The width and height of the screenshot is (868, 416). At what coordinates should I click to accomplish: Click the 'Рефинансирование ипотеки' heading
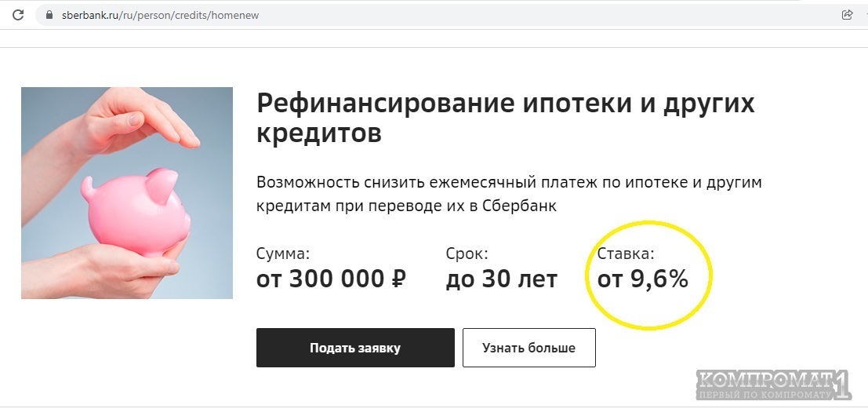click(505, 104)
